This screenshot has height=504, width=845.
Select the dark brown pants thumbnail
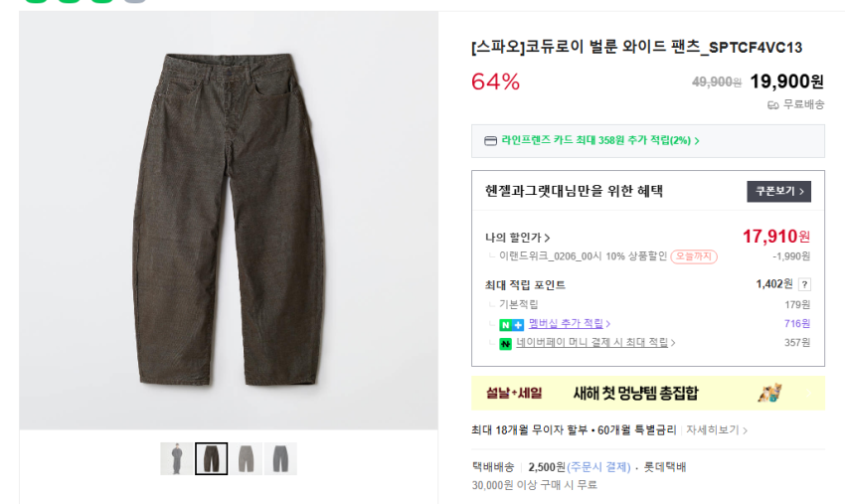point(211,458)
